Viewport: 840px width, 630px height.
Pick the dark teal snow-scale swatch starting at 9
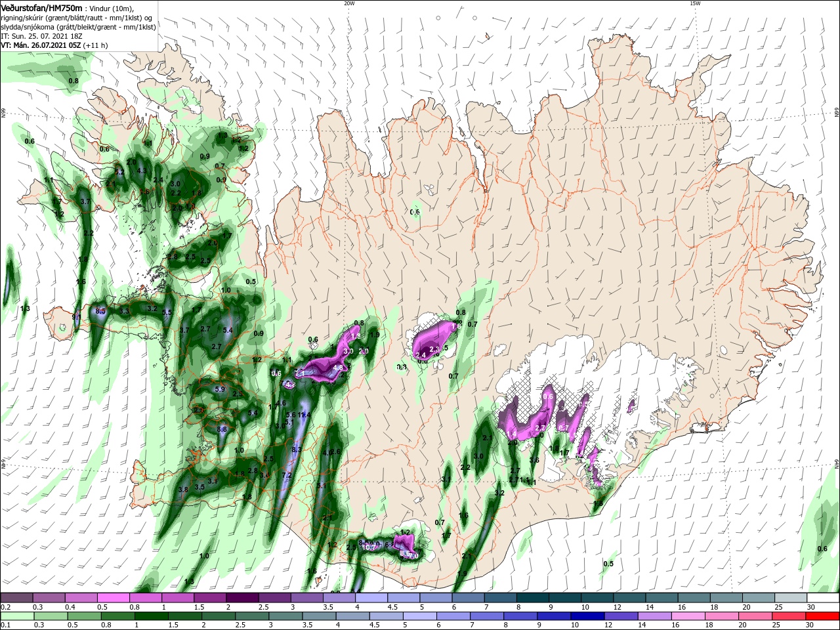pos(564,597)
